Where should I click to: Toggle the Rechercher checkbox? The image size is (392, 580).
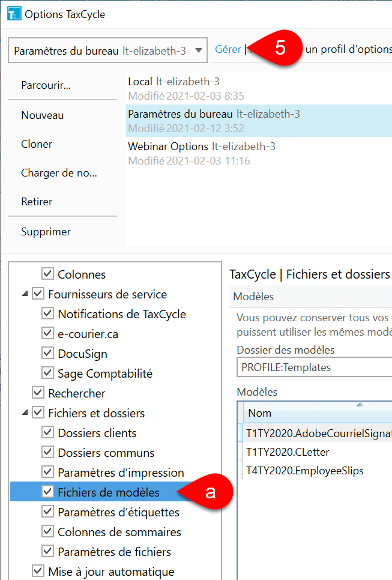click(38, 393)
